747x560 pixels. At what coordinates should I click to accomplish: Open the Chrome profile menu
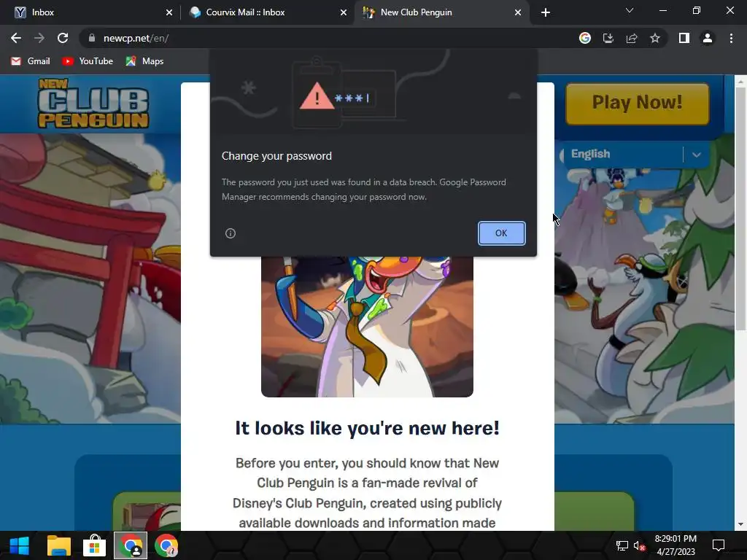[x=708, y=38]
